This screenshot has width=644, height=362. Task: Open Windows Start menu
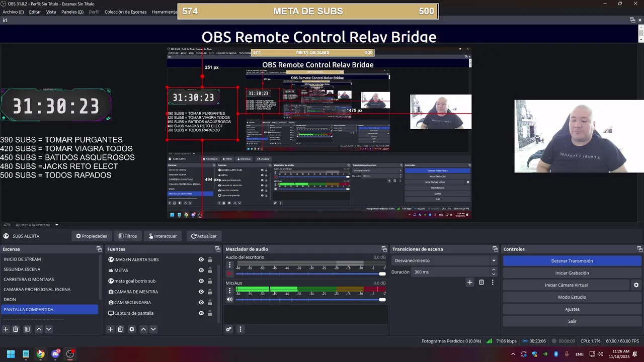click(11, 354)
